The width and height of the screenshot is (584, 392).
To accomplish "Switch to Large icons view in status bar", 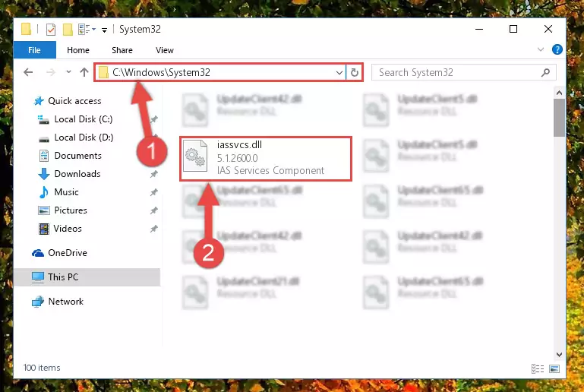I will click(x=554, y=369).
